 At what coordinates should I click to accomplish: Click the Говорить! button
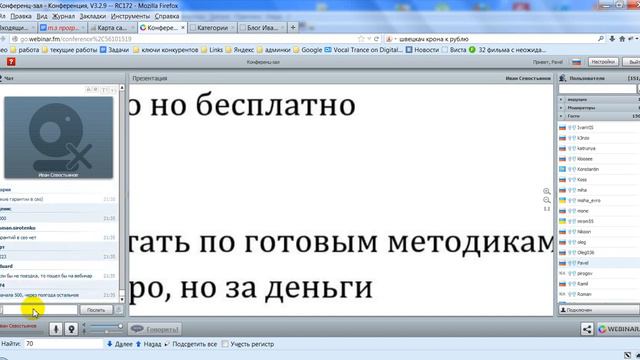[155, 329]
